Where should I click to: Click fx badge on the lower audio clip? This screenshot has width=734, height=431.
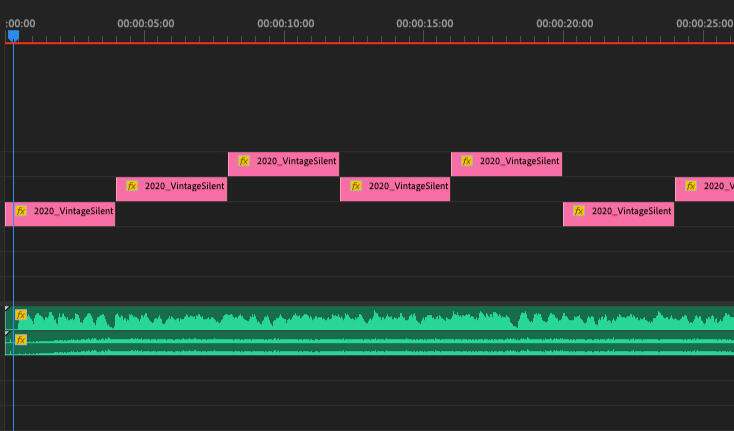click(x=21, y=340)
